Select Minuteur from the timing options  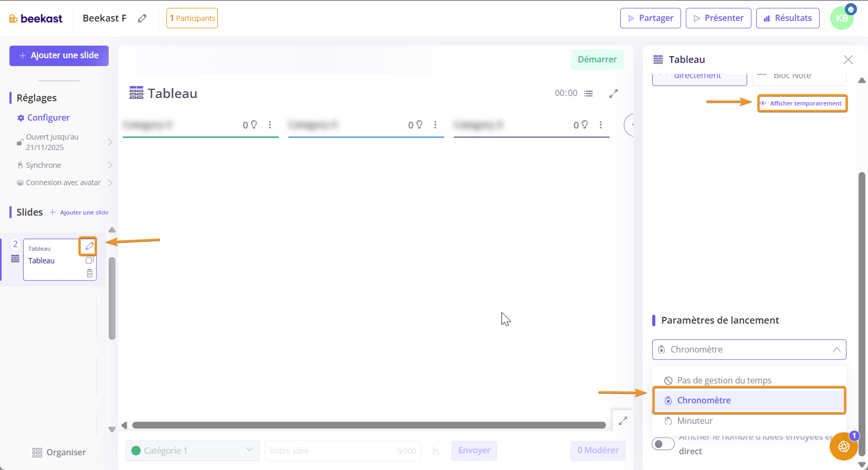click(695, 421)
